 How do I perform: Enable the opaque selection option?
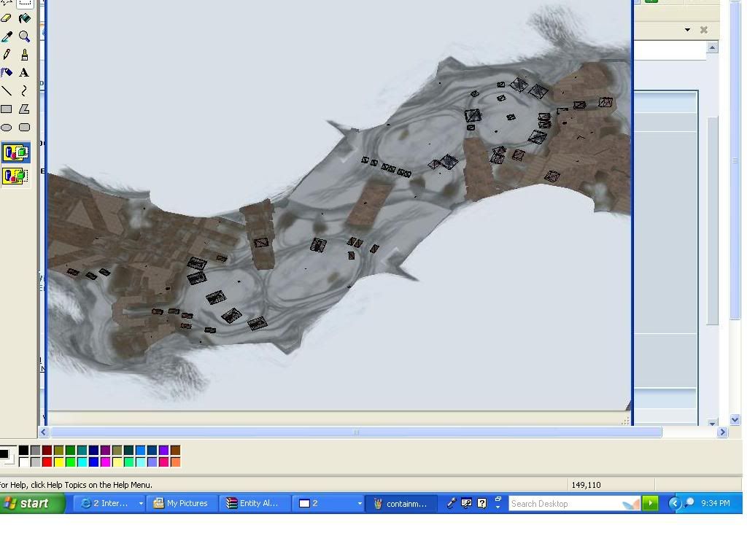coord(16,152)
